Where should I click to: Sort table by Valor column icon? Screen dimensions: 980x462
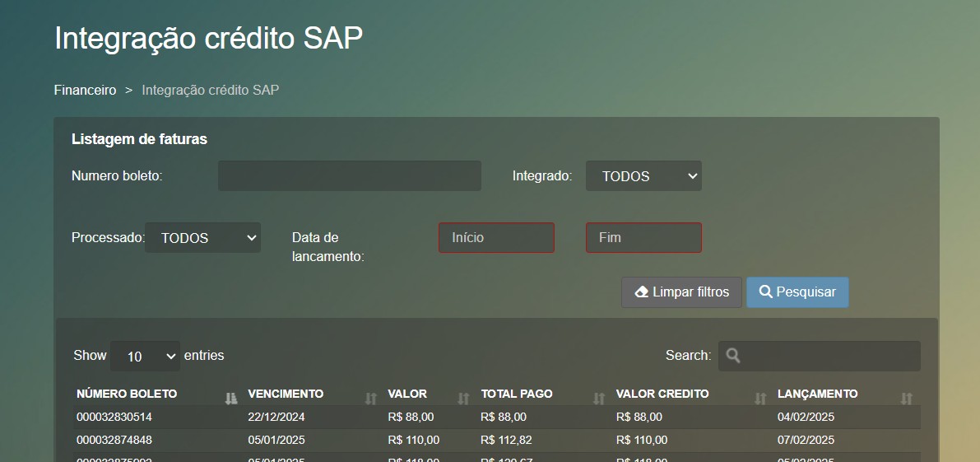pos(463,399)
